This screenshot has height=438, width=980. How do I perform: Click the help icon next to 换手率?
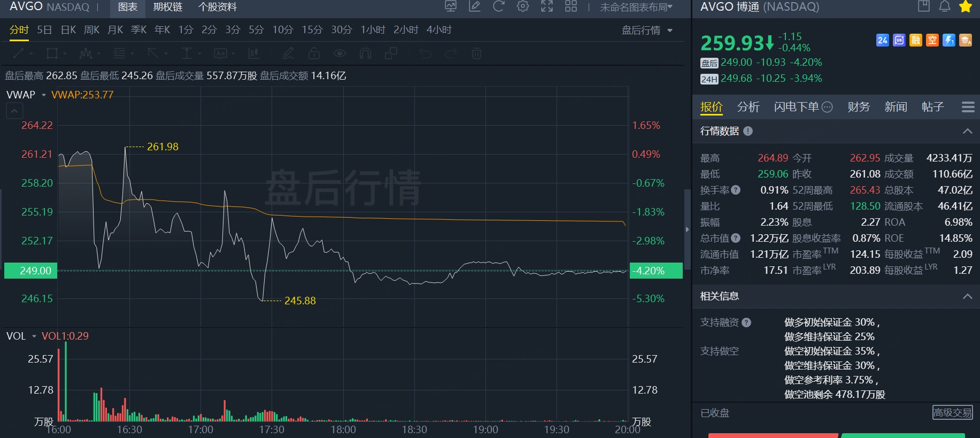click(736, 190)
